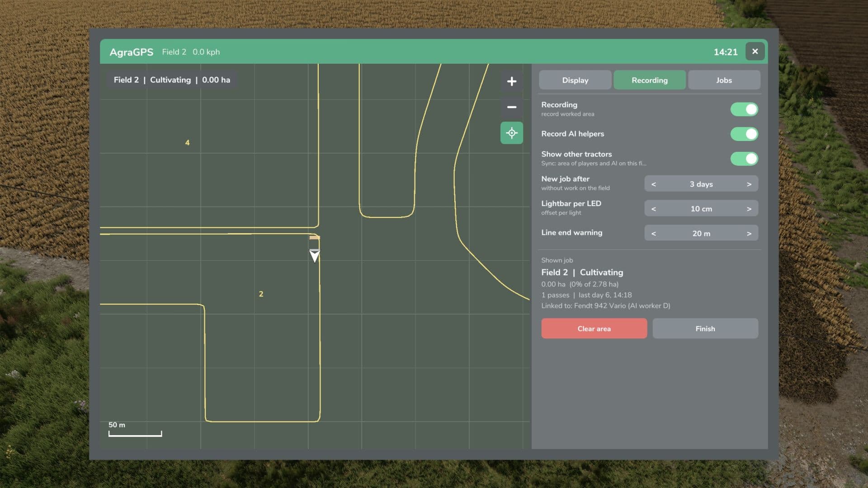The height and width of the screenshot is (488, 868).
Task: Zoom in the map with plus icon
Action: (511, 81)
